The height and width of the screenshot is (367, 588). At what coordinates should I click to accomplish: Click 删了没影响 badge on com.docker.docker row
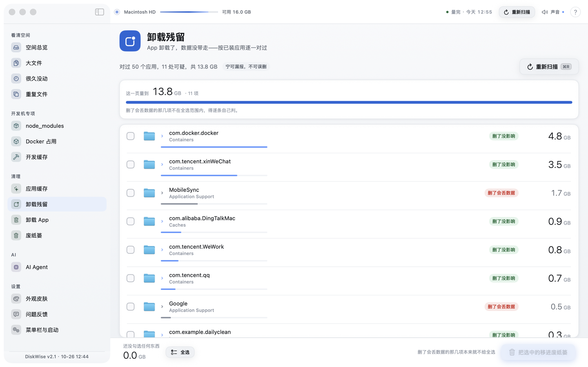(x=504, y=136)
